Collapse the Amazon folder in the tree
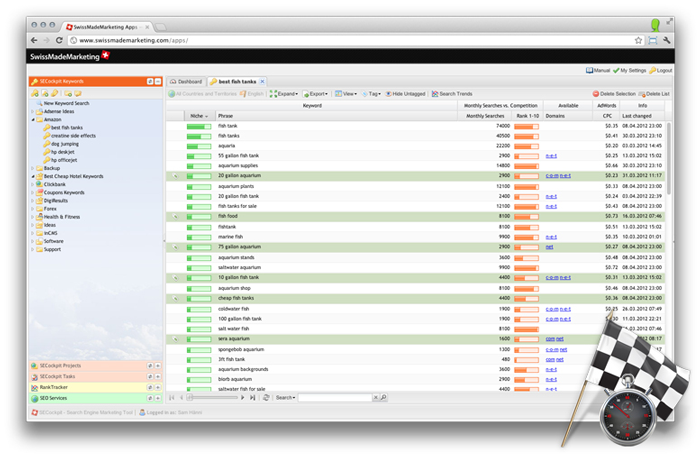The image size is (700, 457). (x=33, y=120)
